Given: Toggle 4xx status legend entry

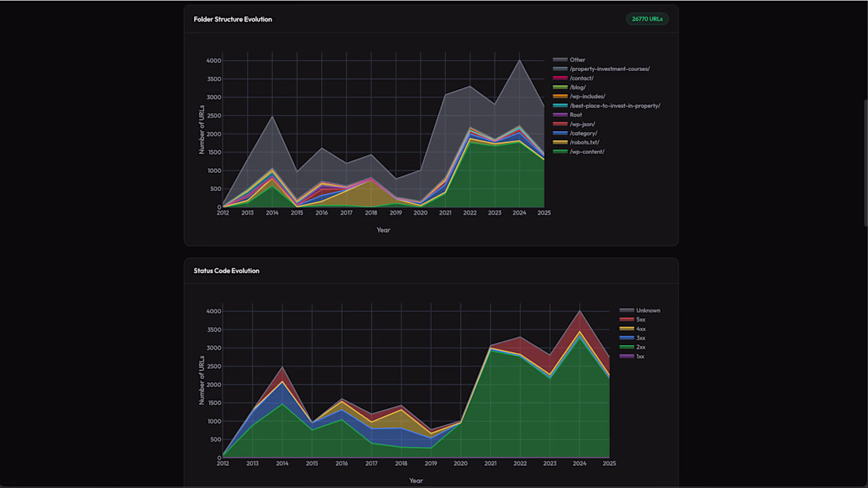Looking at the screenshot, I should pos(632,329).
